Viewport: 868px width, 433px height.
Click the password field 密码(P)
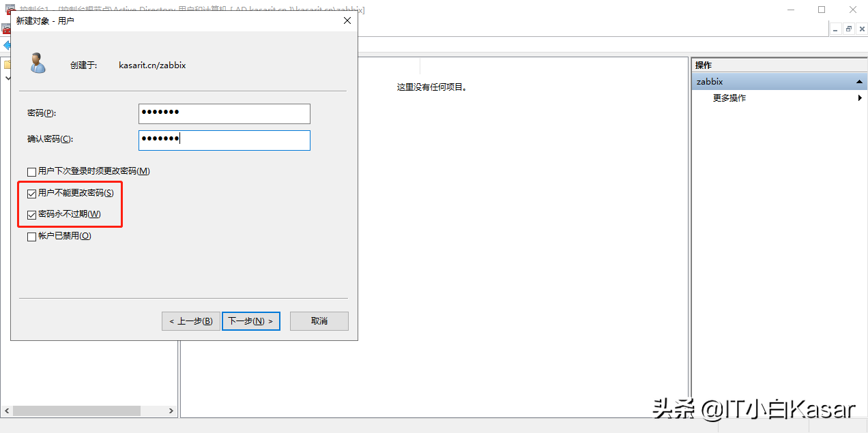(224, 113)
